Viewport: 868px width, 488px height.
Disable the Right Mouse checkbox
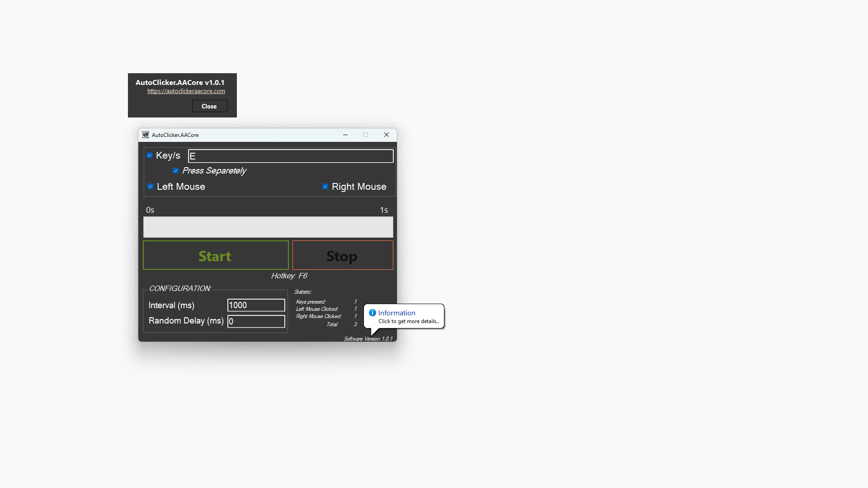325,187
